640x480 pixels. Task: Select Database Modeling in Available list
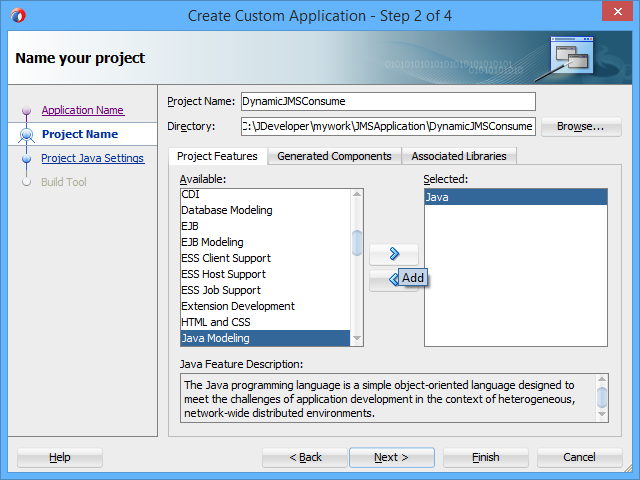click(x=265, y=210)
